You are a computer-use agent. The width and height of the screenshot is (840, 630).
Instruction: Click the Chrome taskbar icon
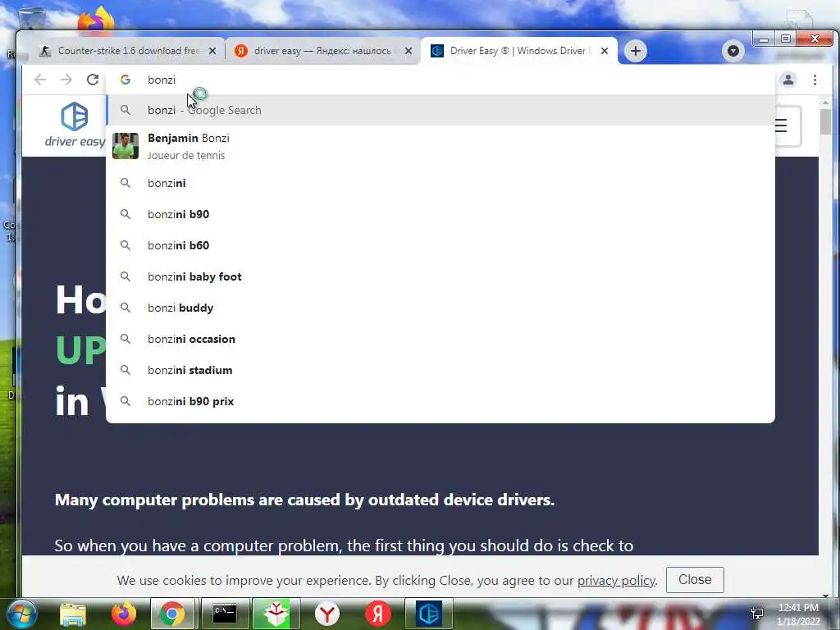172,614
